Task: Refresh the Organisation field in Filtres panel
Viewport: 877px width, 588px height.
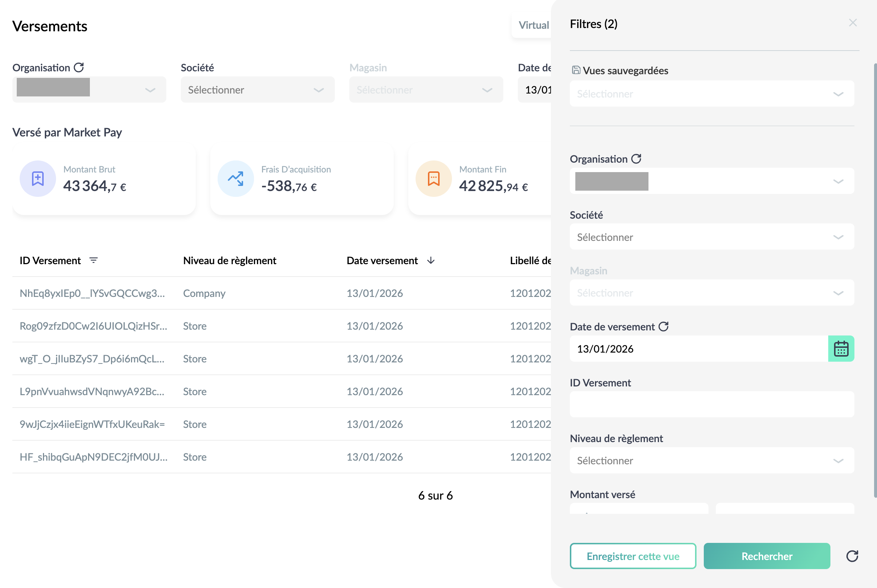Action: pyautogui.click(x=636, y=159)
